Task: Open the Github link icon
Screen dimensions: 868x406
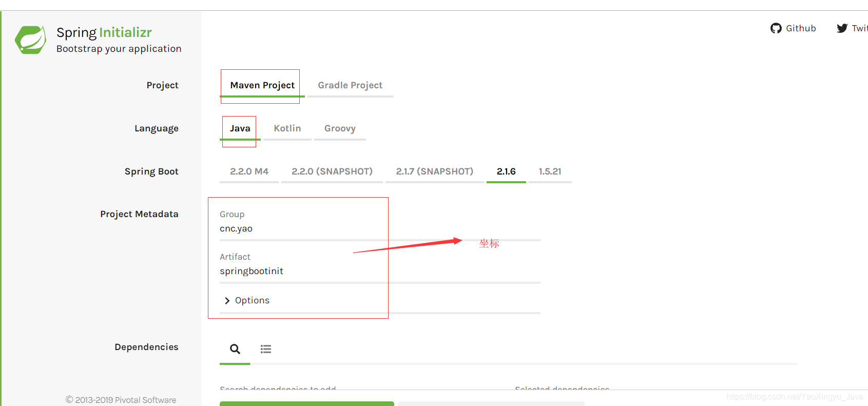Action: (776, 28)
